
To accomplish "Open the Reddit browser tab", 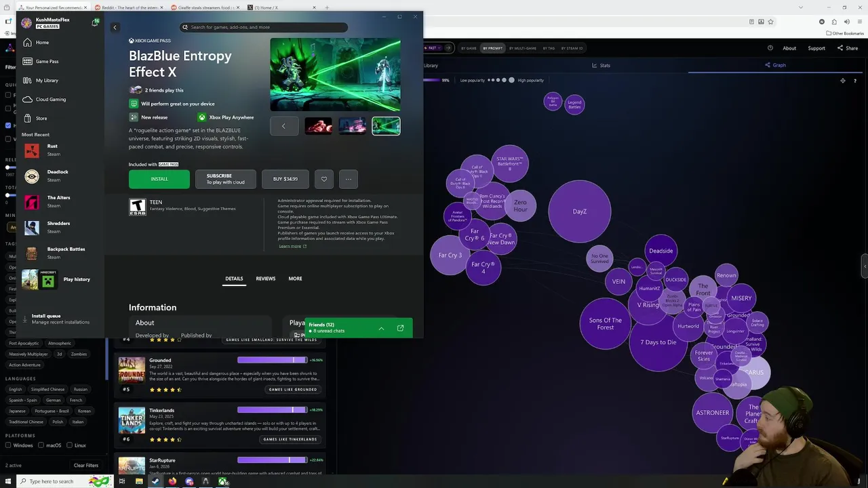I will (x=127, y=7).
